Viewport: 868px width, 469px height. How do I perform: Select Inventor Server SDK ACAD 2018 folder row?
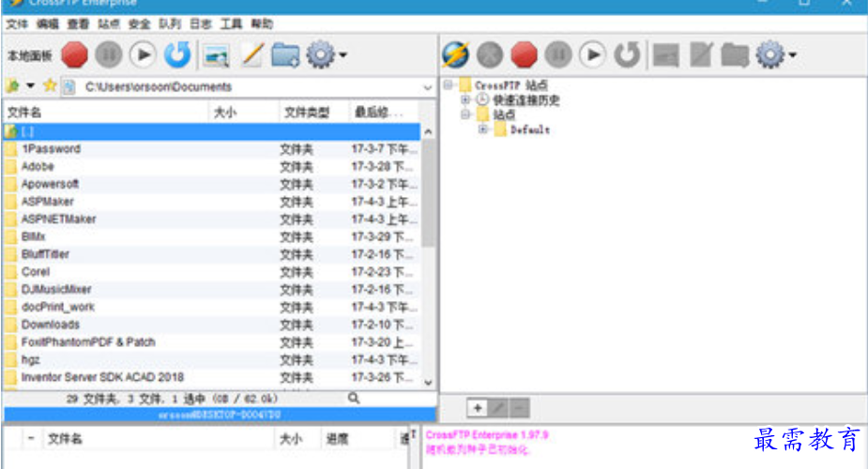(212, 377)
